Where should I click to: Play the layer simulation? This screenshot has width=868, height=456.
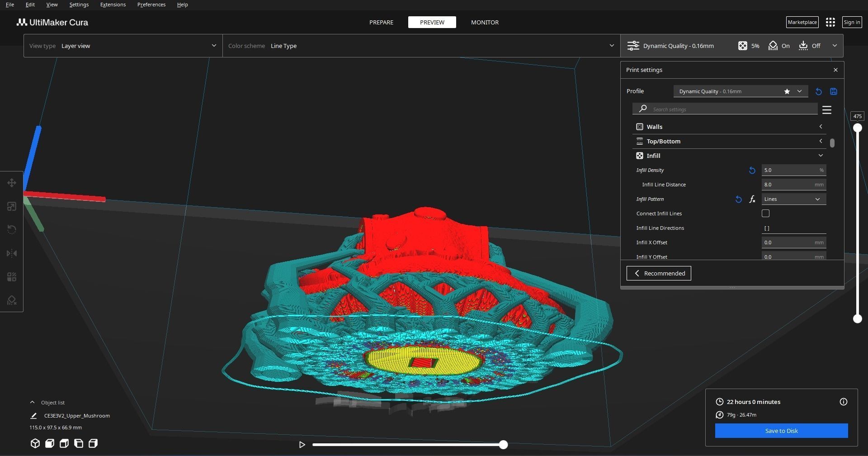click(302, 445)
